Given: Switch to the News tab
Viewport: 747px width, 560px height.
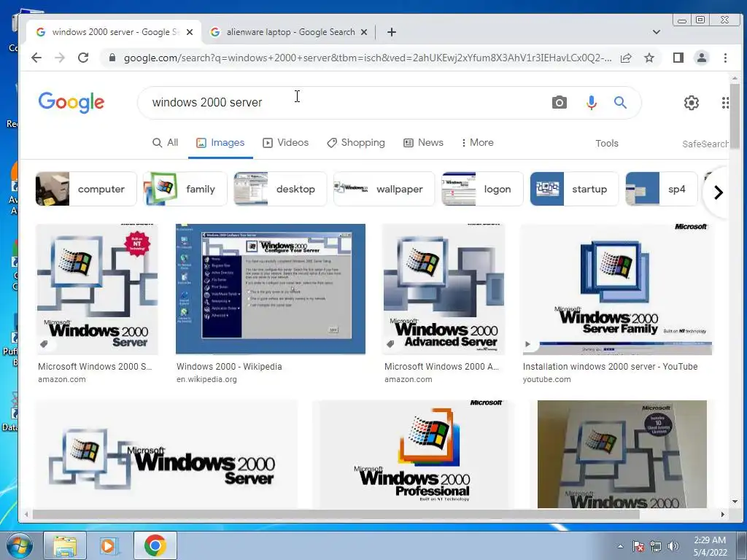Looking at the screenshot, I should point(423,142).
